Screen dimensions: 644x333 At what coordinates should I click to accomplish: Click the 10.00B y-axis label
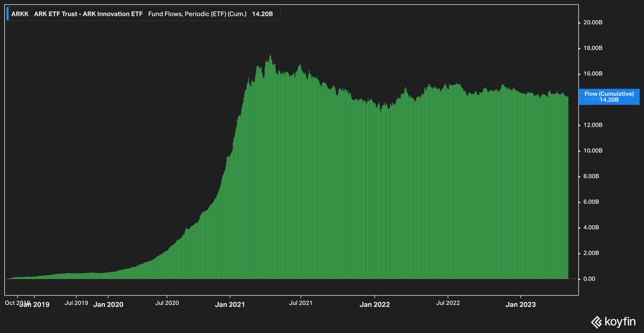pyautogui.click(x=593, y=151)
